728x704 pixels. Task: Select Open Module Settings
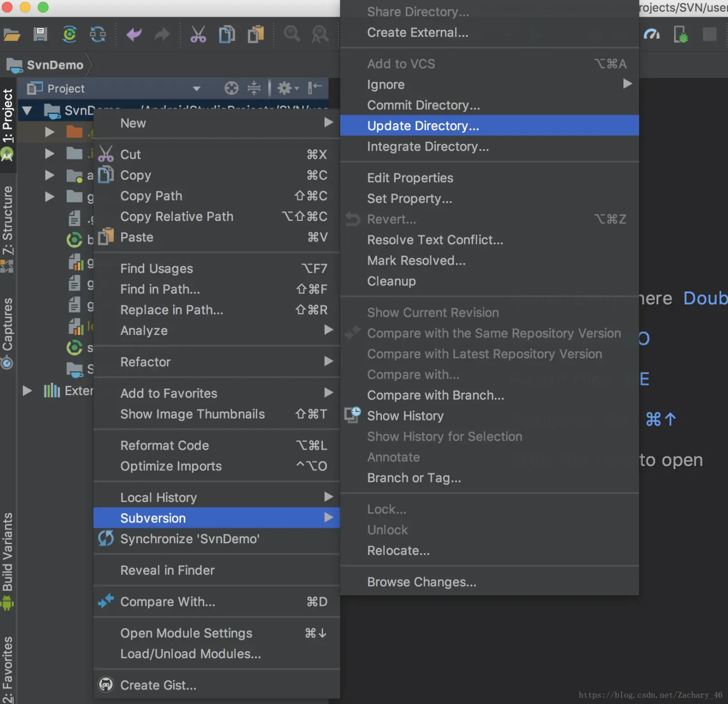[x=216, y=633]
